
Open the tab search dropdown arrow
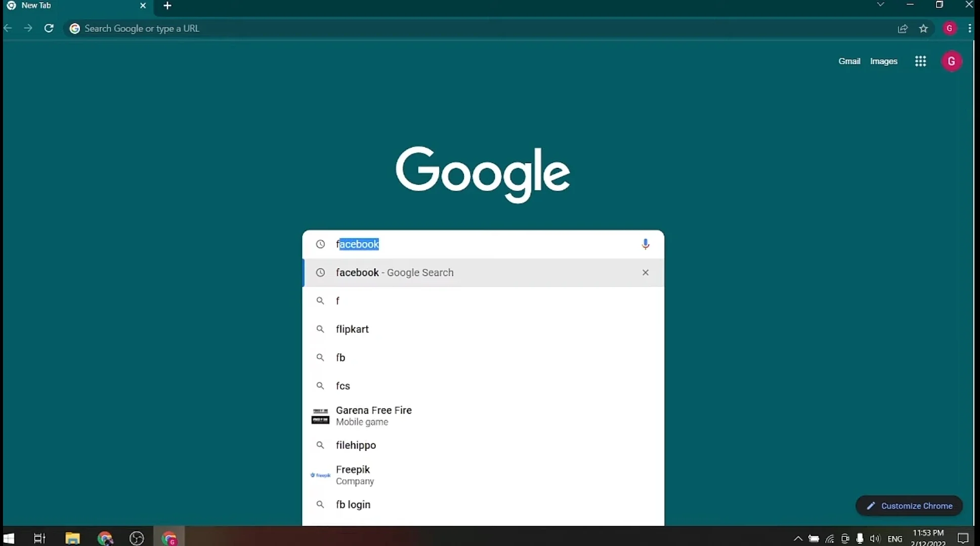pyautogui.click(x=881, y=5)
